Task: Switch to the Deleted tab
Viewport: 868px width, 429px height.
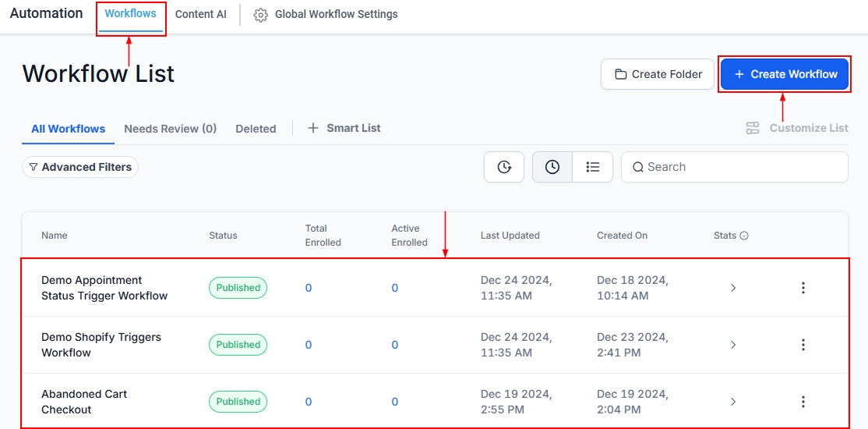Action: (256, 129)
